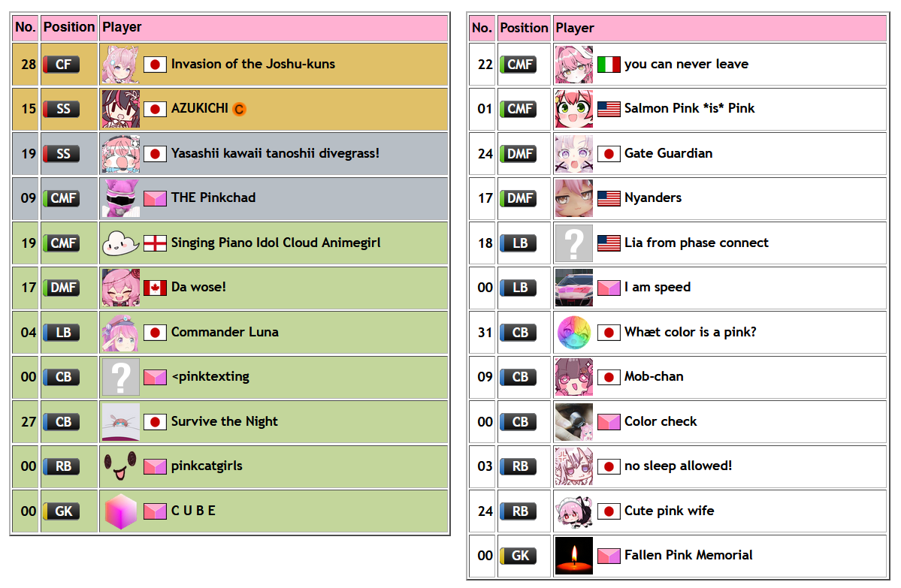Viewport: 901px width, 588px height.
Task: Click the Nyanders avatar
Action: [574, 198]
